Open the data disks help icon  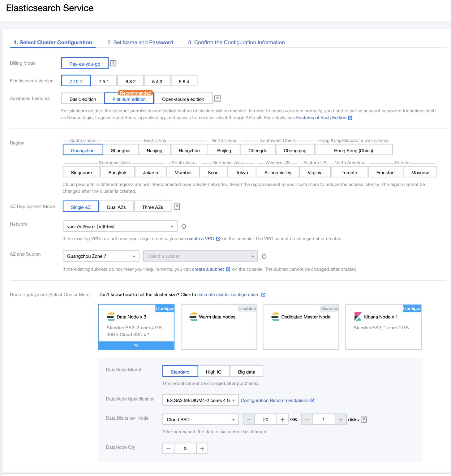364,420
